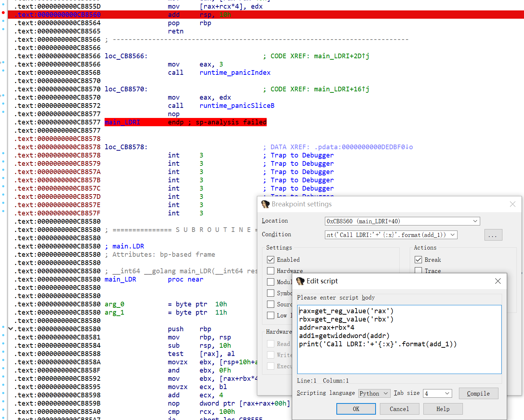Close the Edit script dialog
This screenshot has width=524, height=420.
498,281
